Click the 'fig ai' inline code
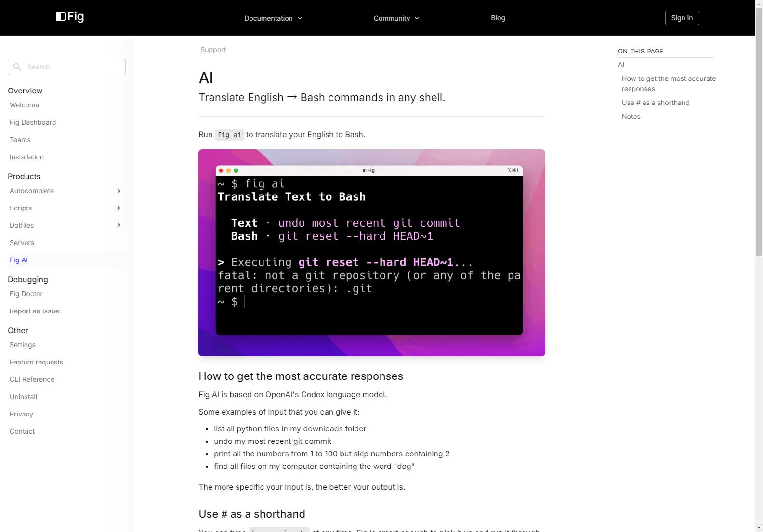This screenshot has height=532, width=763. pos(229,135)
